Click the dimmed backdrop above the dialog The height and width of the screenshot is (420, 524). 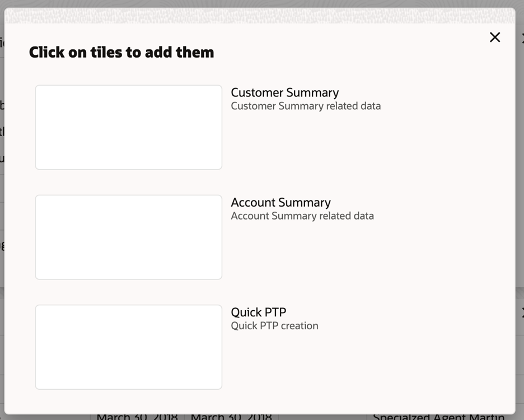click(x=260, y=3)
